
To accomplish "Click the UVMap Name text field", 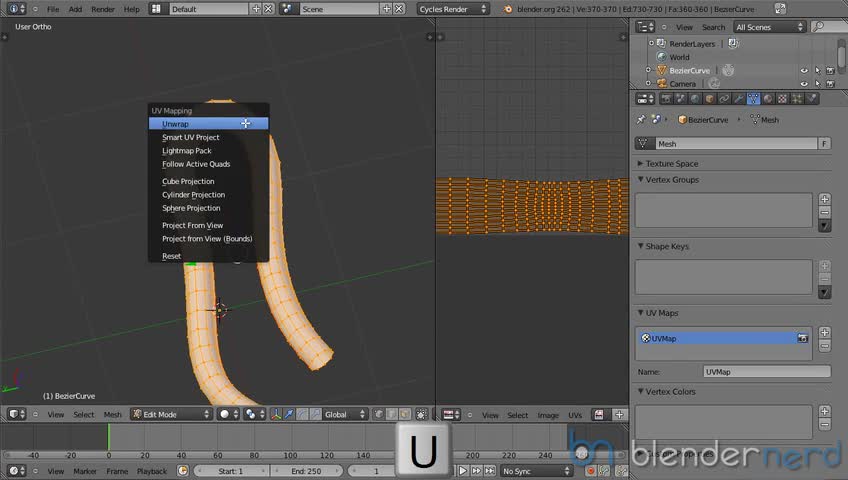I will pos(765,372).
